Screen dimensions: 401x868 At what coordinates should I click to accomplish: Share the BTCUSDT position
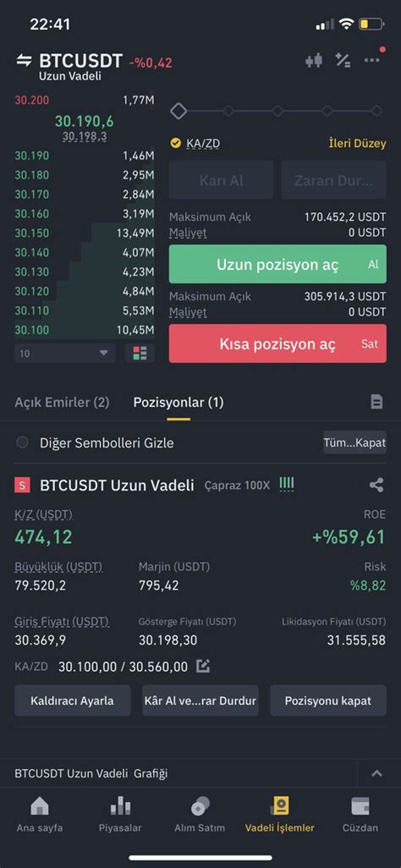pos(376,486)
